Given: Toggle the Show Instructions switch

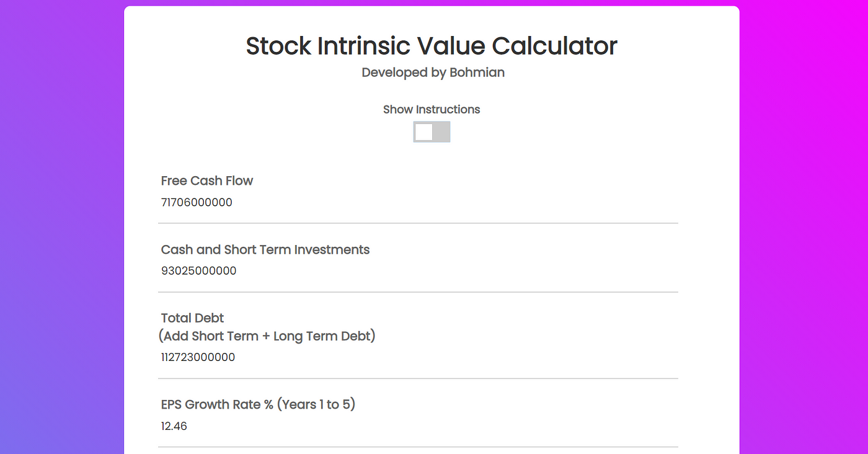Looking at the screenshot, I should tap(432, 131).
